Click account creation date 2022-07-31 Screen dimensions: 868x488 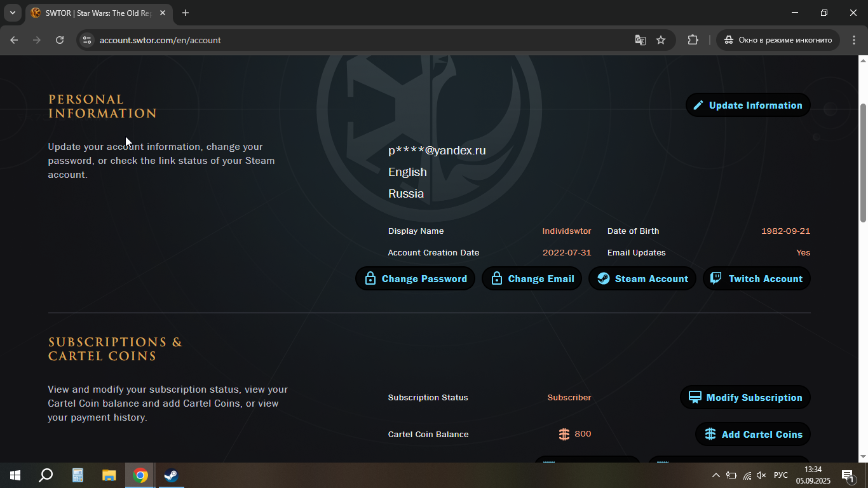pyautogui.click(x=567, y=253)
